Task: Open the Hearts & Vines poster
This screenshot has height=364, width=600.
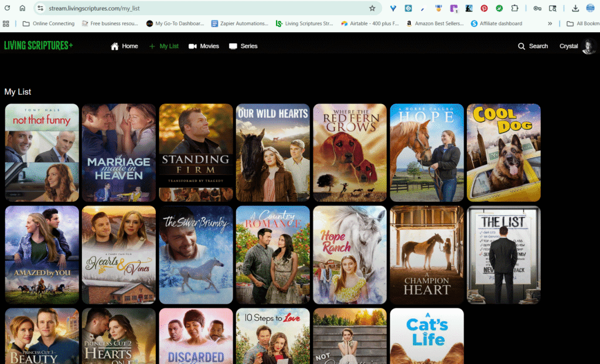Action: pos(119,255)
